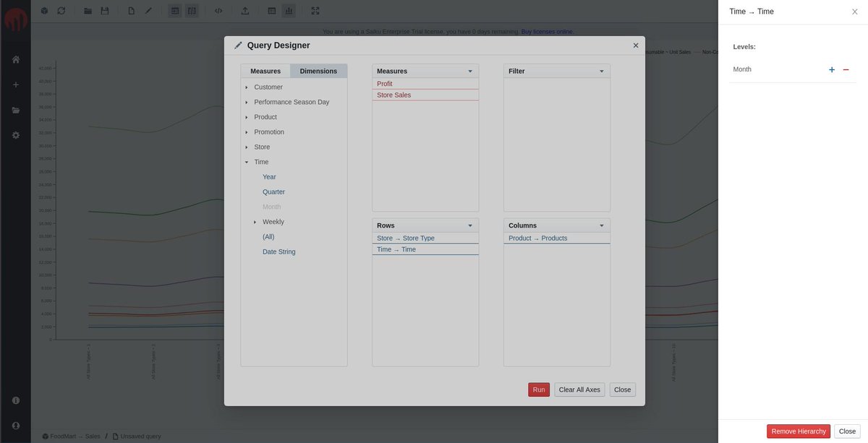Switch to table view icon
Screen dimensions: 868x443
tap(272, 11)
